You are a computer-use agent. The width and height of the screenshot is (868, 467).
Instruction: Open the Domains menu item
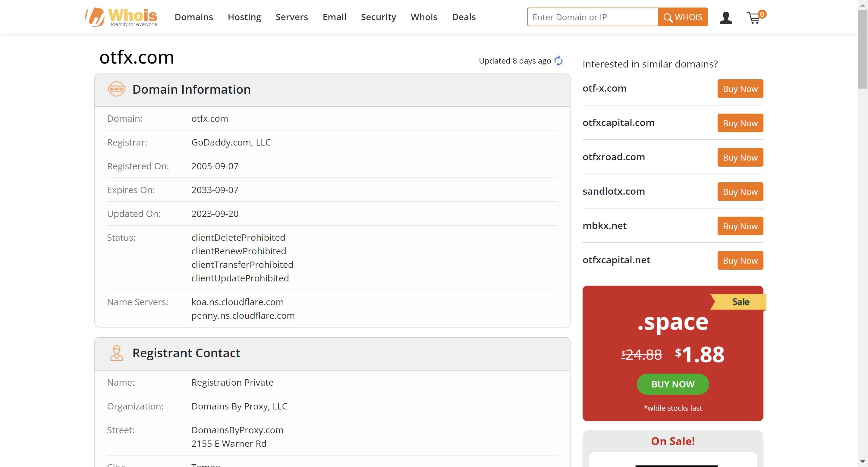[193, 17]
